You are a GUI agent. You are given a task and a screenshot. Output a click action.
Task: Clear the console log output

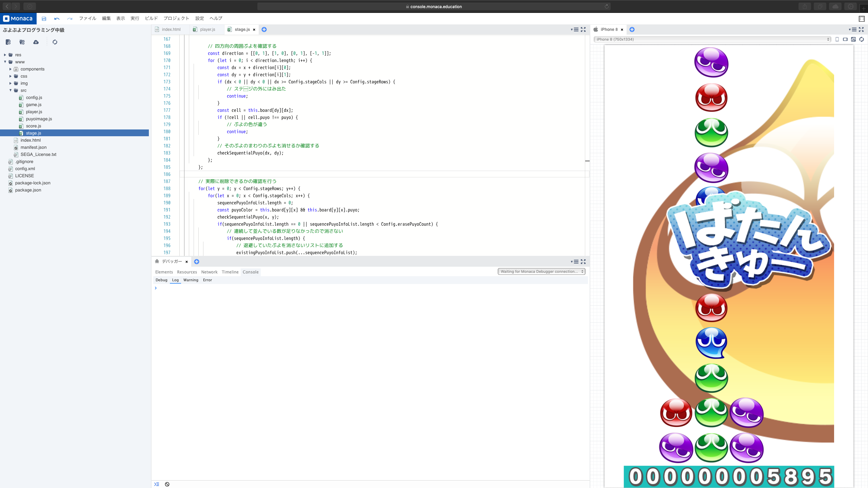pos(167,484)
